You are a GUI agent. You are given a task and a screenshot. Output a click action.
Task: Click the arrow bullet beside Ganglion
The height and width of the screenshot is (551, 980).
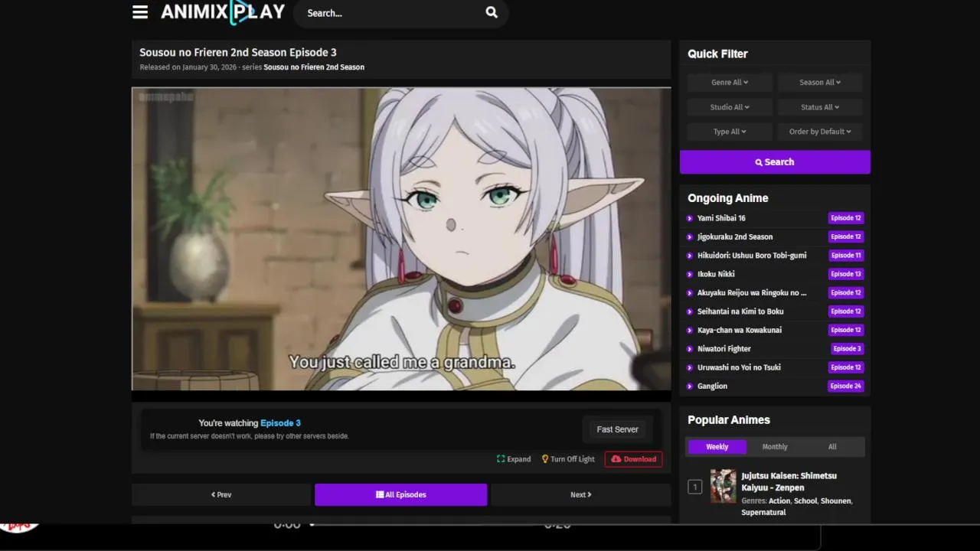click(x=690, y=386)
